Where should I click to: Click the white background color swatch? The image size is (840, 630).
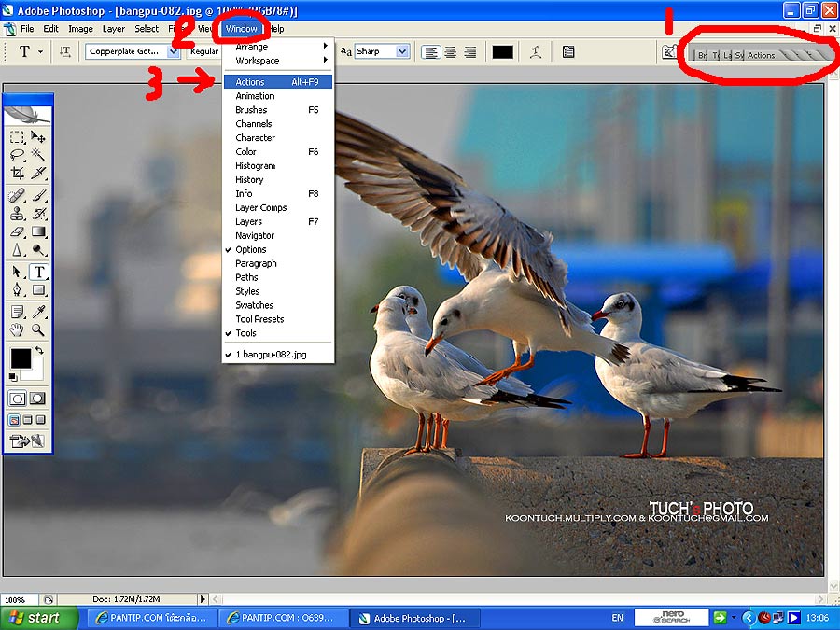[x=36, y=372]
